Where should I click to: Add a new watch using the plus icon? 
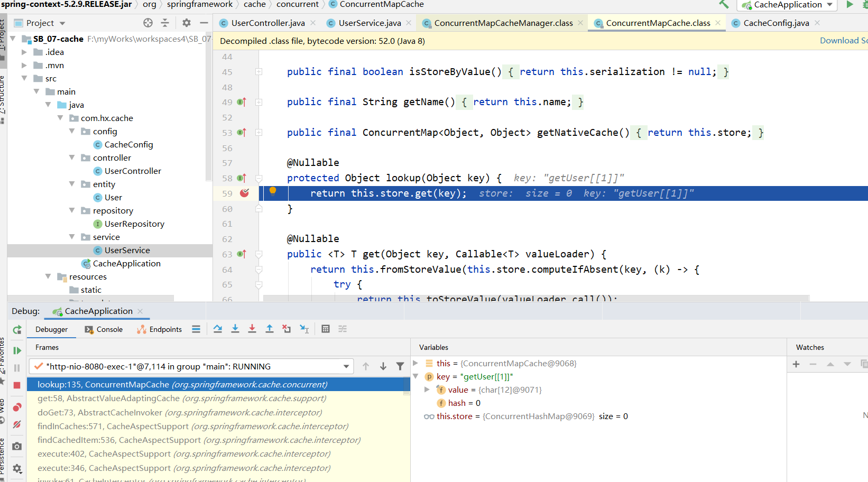796,364
